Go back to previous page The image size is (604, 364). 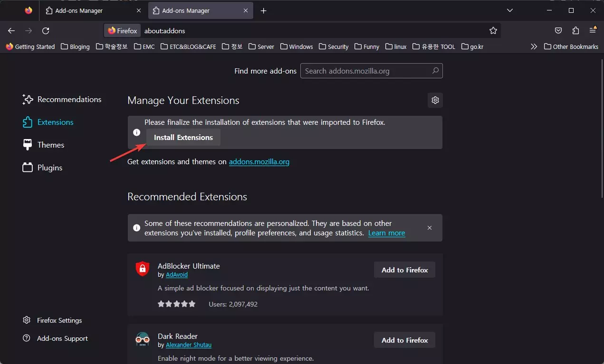(x=11, y=30)
